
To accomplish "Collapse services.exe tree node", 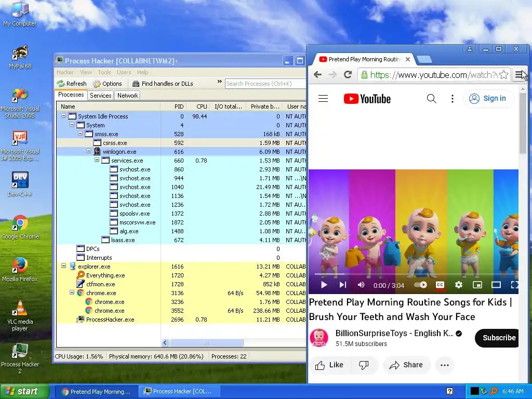I will pos(97,160).
